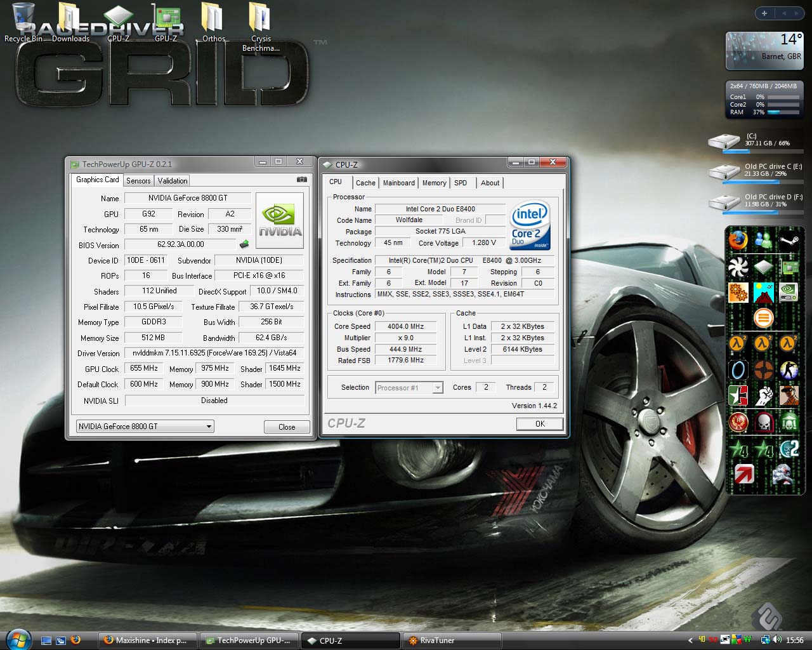Launch Counter-Strike from the dock
The height and width of the screenshot is (650, 812).
(789, 369)
